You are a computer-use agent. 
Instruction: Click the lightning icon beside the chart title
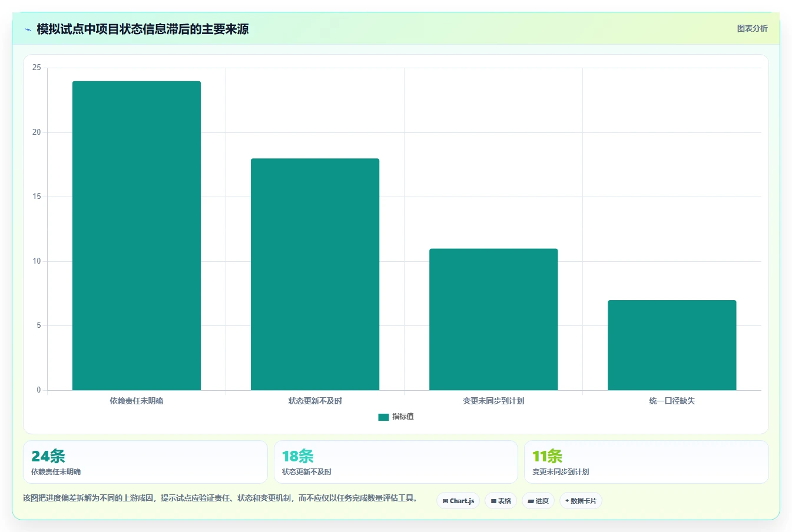click(x=28, y=29)
